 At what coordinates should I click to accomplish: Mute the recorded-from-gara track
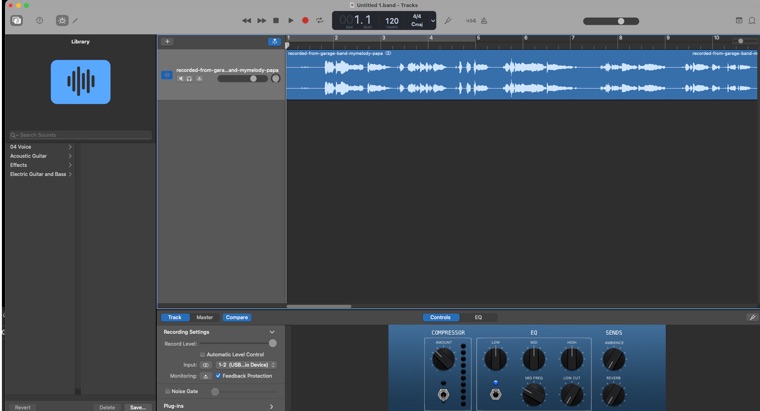(x=180, y=79)
